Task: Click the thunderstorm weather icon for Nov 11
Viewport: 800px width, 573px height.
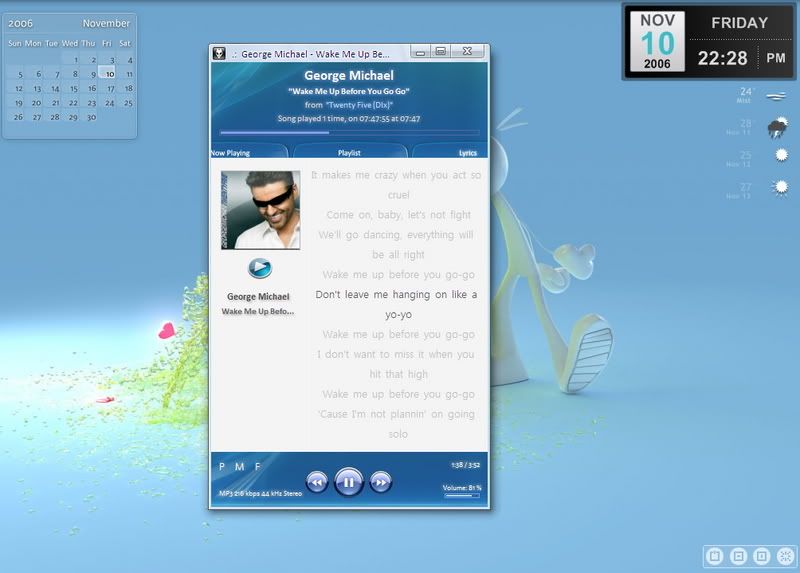Action: 778,128
